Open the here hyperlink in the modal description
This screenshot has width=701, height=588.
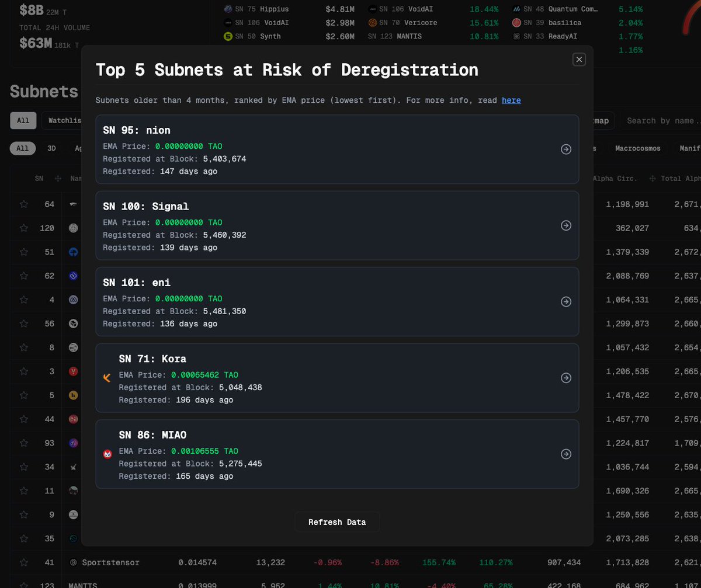click(x=511, y=100)
